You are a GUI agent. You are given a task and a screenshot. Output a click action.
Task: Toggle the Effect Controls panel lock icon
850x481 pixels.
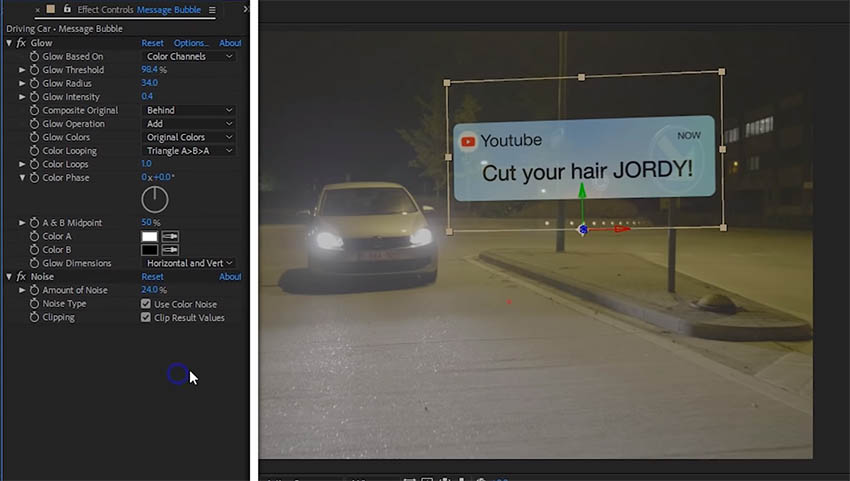[x=67, y=9]
